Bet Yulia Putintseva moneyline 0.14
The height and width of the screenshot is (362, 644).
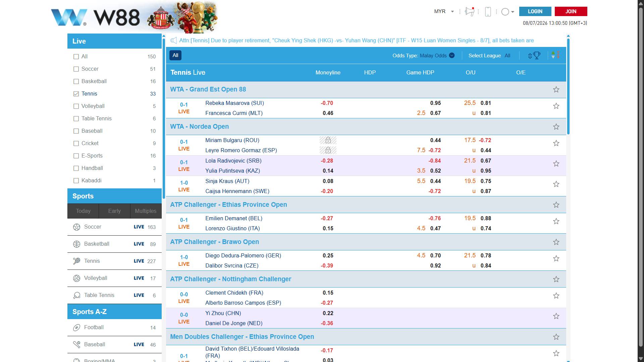328,171
